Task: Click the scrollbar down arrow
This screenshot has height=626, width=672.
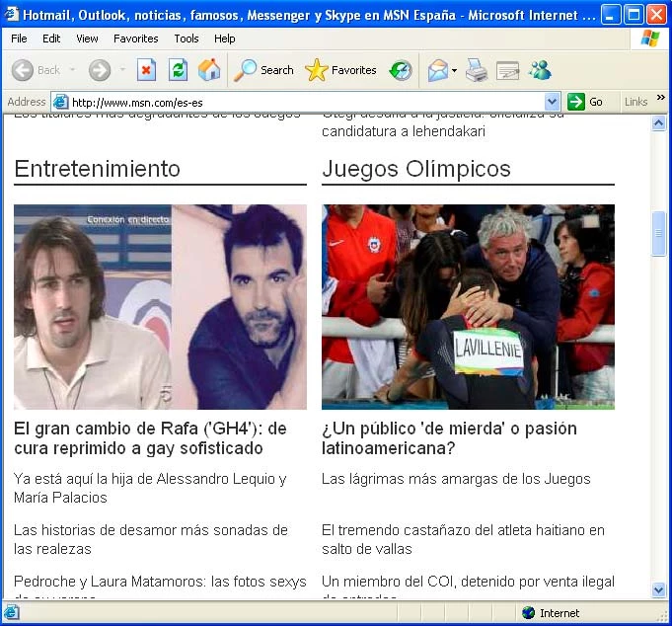Action: [659, 590]
